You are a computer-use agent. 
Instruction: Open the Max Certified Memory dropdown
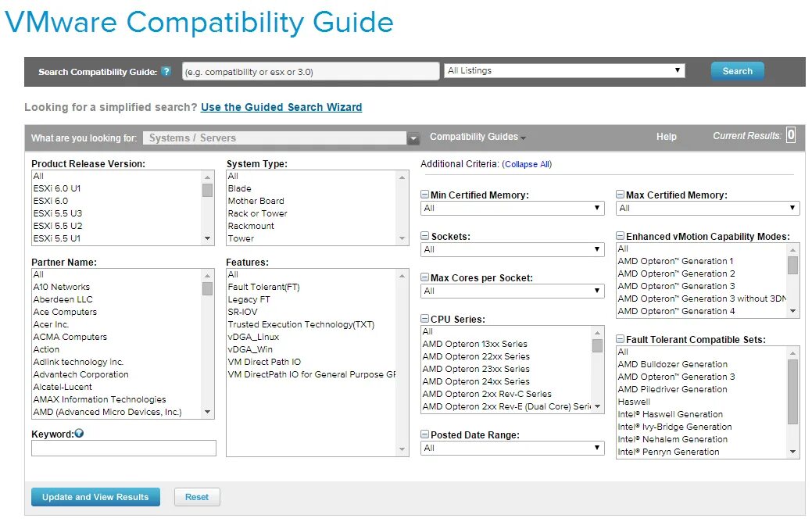pyautogui.click(x=707, y=208)
